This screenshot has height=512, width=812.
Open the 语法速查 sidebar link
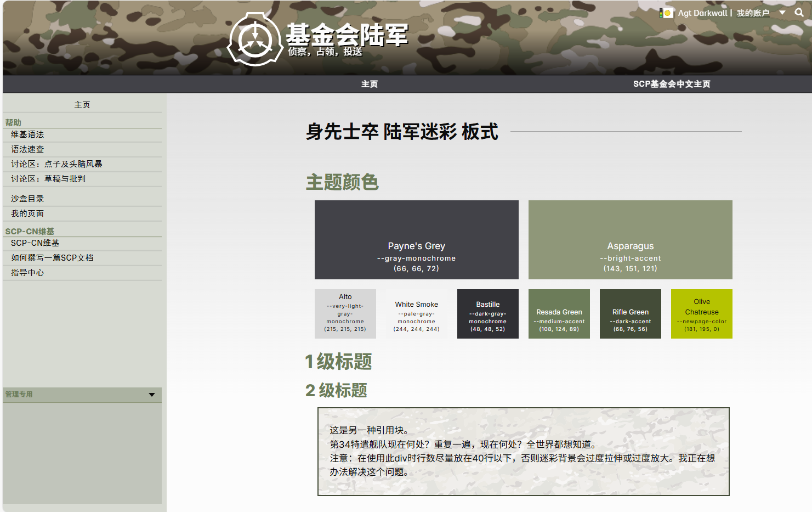tap(29, 149)
